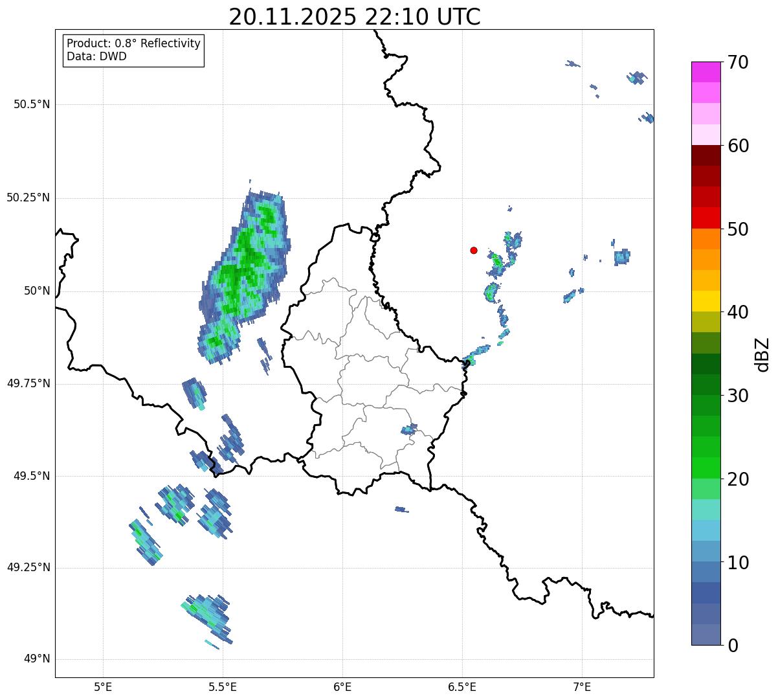This screenshot has width=778, height=700.
Task: Click the yellow colorbar segment at 40
Action: click(x=706, y=302)
